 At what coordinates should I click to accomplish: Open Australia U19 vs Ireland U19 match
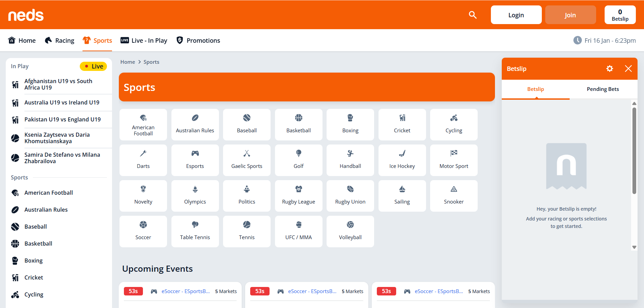(x=59, y=103)
